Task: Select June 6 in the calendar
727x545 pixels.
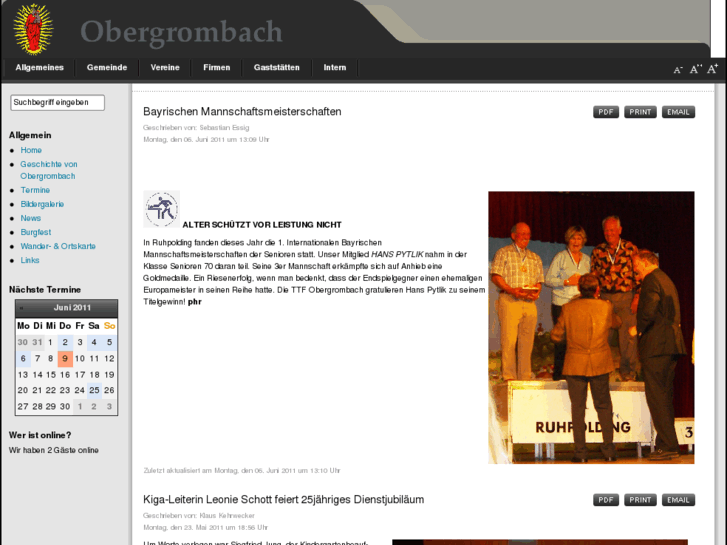Action: pos(23,359)
